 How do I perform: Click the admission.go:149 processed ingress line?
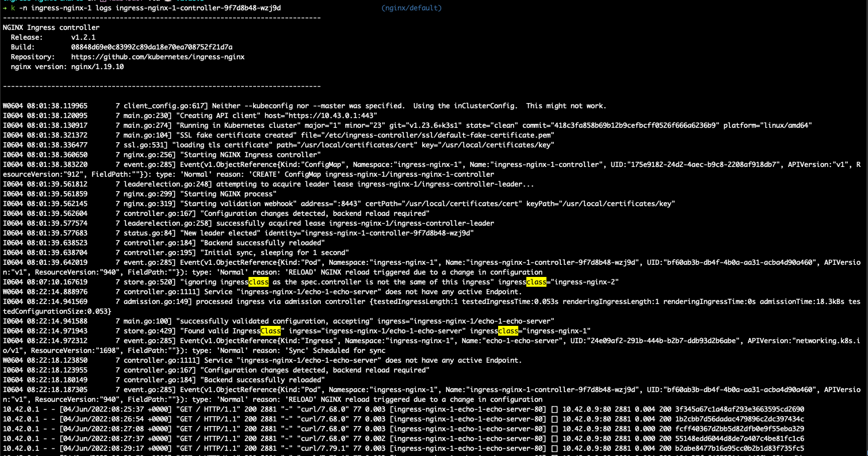point(431,306)
